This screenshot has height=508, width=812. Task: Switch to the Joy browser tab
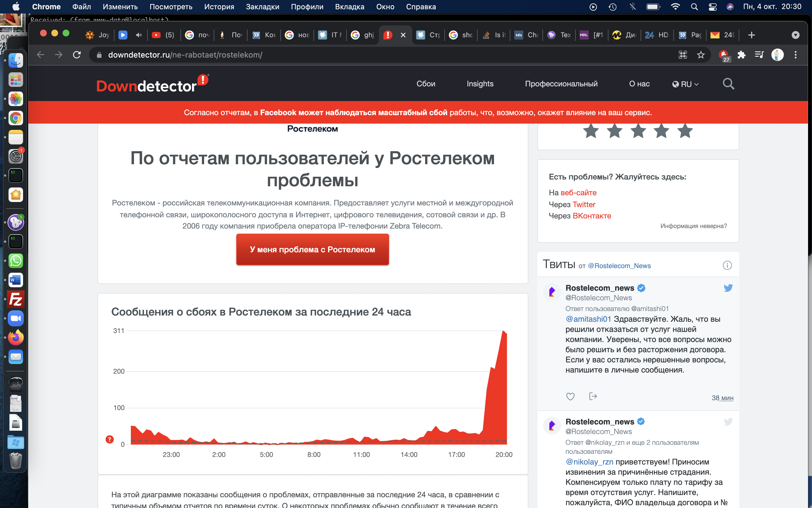[x=98, y=35]
